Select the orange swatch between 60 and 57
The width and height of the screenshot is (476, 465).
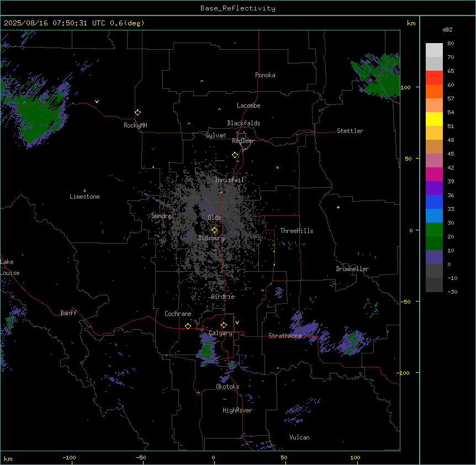coord(434,91)
